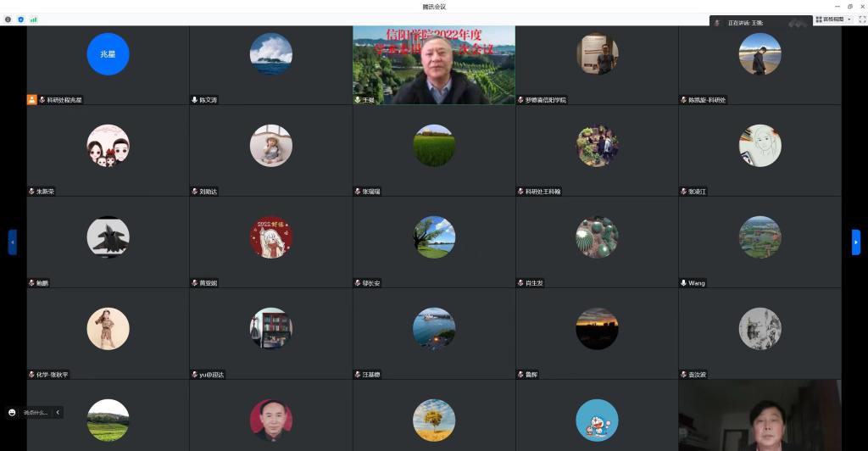868x451 pixels.
Task: Click the emoji reaction smiley icon
Action: [x=12, y=412]
